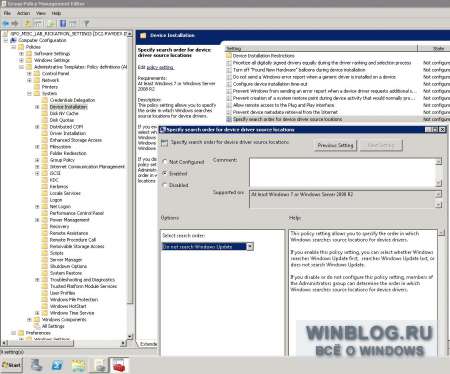Click the Device Installation Restrictions folder icon
This screenshot has width=450, height=374.
click(x=229, y=56)
